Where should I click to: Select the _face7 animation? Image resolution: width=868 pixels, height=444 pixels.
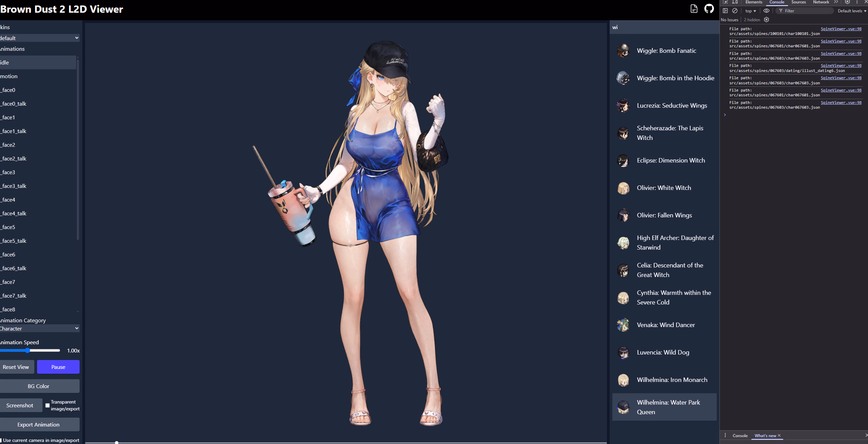pos(38,282)
